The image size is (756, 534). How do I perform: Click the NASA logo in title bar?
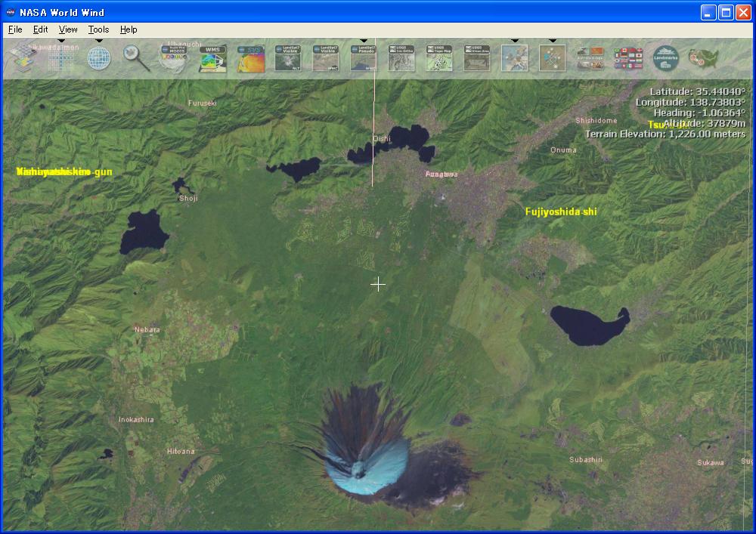click(11, 12)
